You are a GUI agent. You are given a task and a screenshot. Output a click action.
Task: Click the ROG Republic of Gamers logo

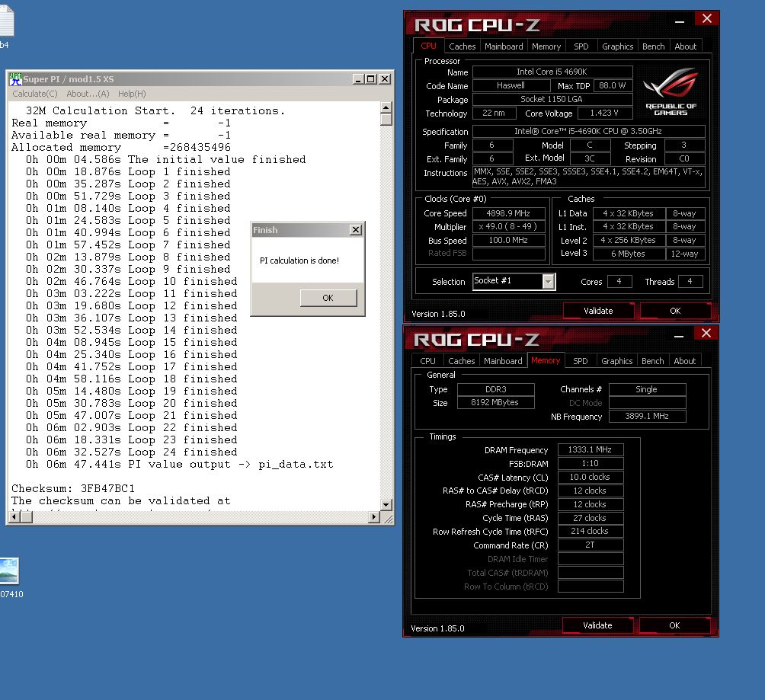671,91
